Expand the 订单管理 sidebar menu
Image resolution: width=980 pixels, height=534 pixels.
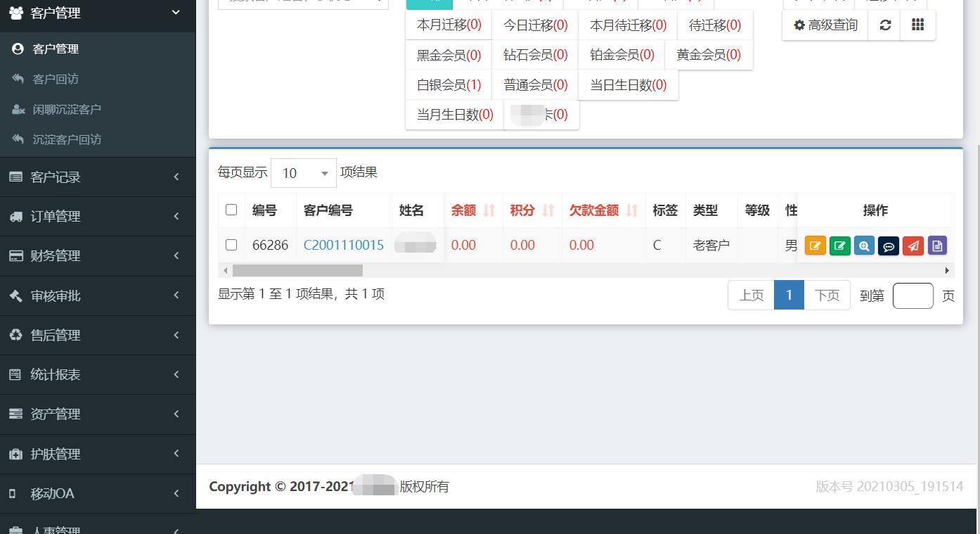coord(98,217)
